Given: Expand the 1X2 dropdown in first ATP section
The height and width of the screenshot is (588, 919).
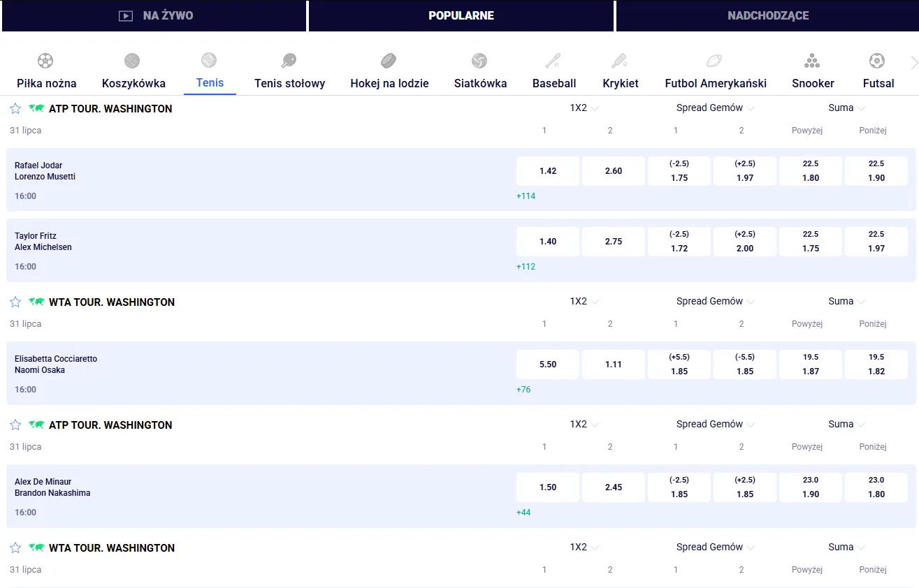Looking at the screenshot, I should (584, 108).
